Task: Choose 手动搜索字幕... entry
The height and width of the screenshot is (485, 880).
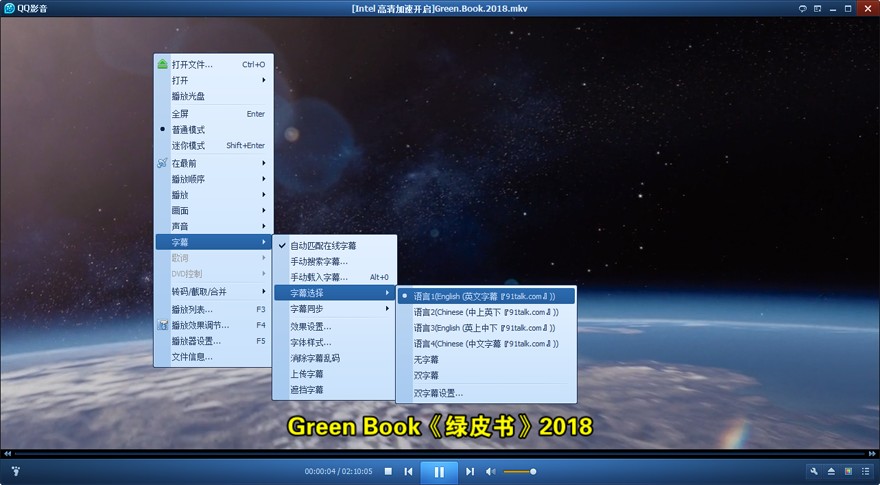Action: 334,261
